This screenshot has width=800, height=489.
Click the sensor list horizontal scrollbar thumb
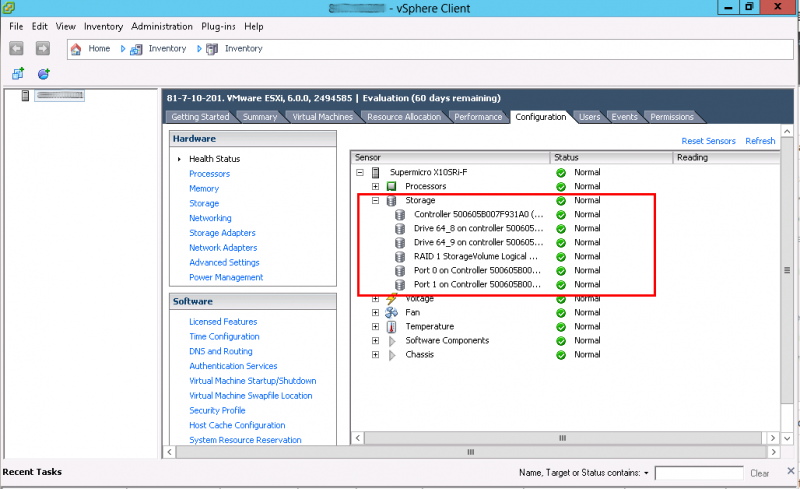coord(562,438)
